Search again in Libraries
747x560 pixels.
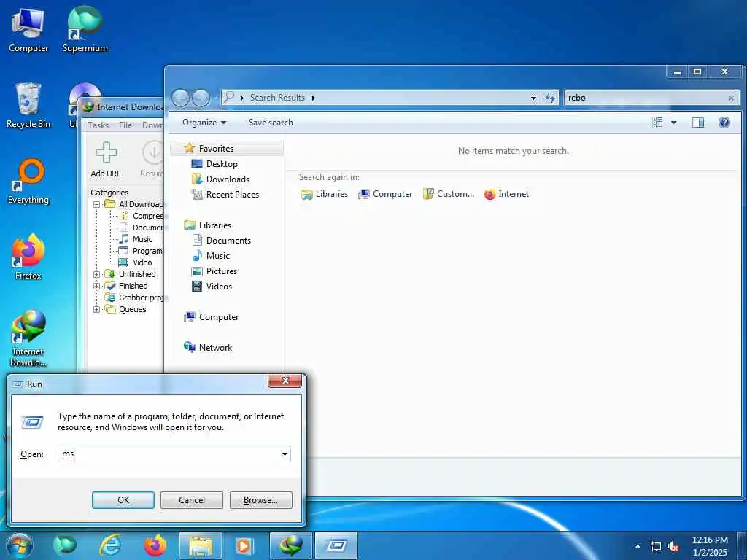click(325, 194)
